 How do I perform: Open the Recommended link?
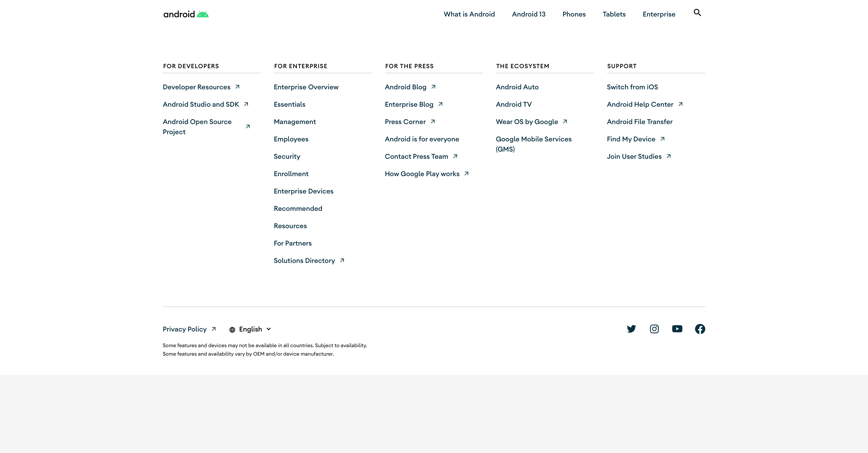298,208
